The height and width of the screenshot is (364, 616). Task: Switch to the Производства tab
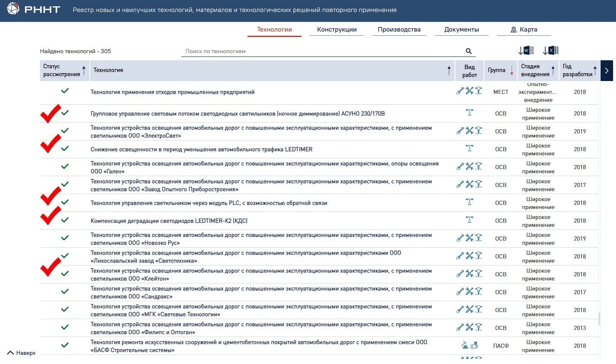coord(399,30)
